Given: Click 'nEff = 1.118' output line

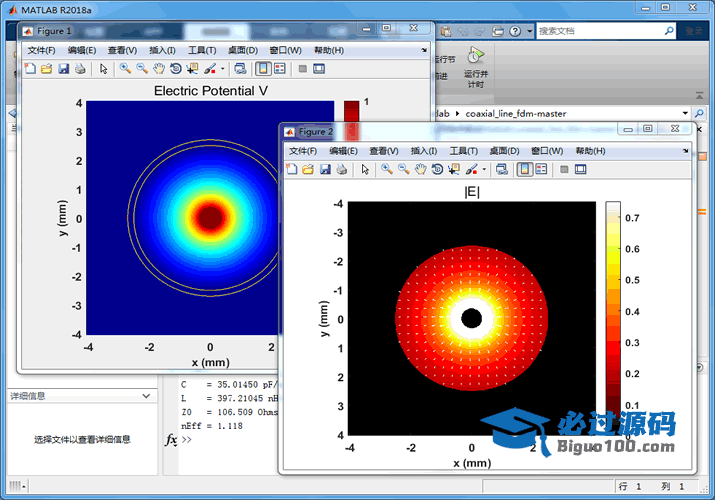Looking at the screenshot, I should (x=212, y=426).
